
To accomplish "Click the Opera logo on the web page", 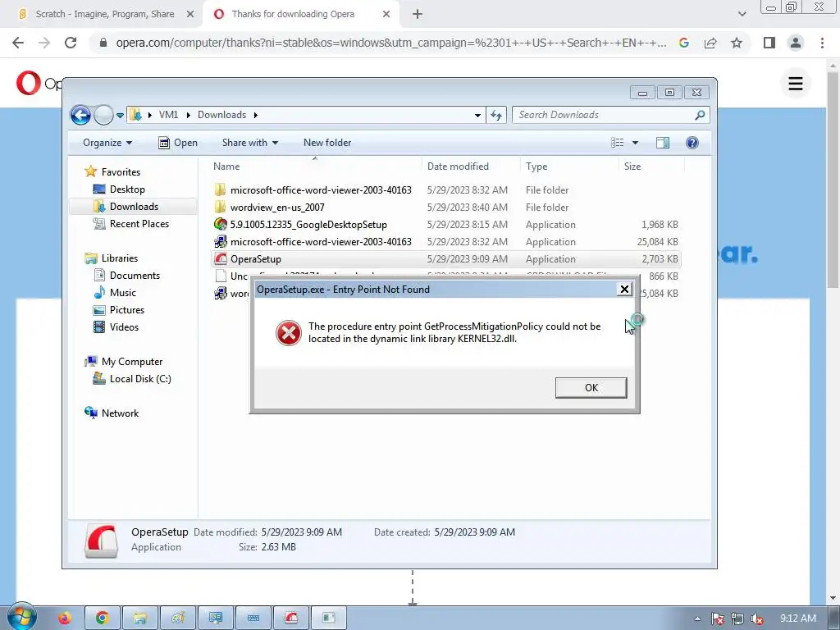I will 29,83.
